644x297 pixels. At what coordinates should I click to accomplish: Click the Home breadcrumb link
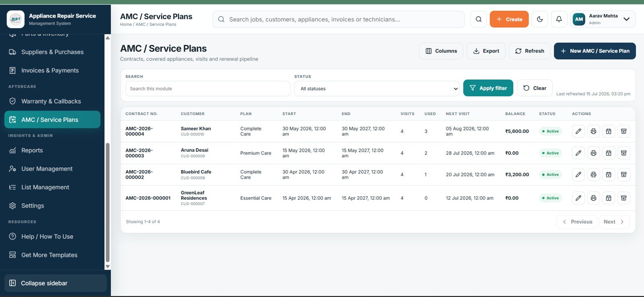coord(126,25)
